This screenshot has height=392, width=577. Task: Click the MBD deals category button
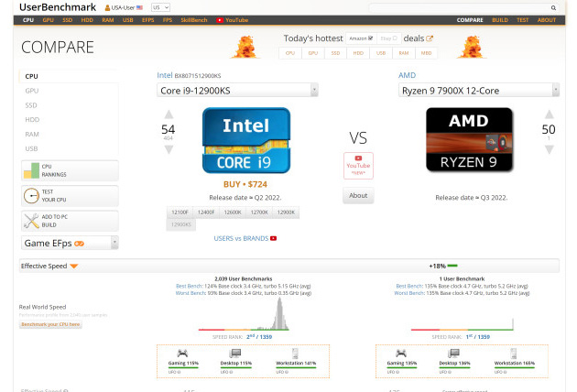(x=426, y=53)
